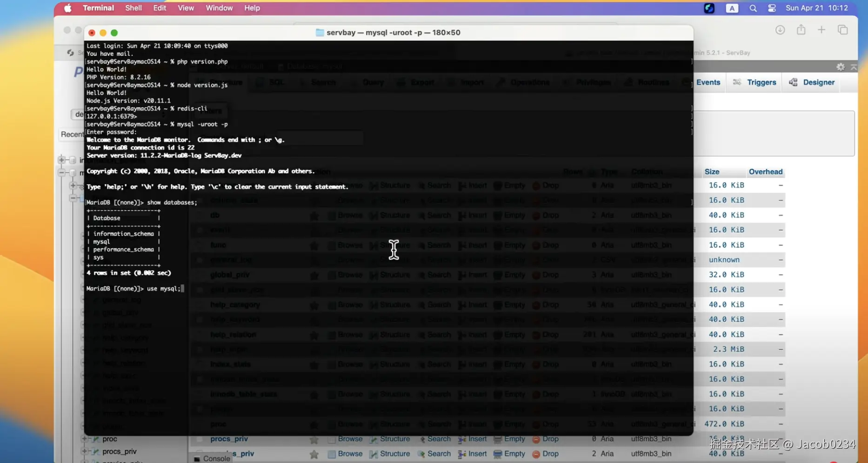Click the Browse icon in procs_priv row

[x=332, y=439]
